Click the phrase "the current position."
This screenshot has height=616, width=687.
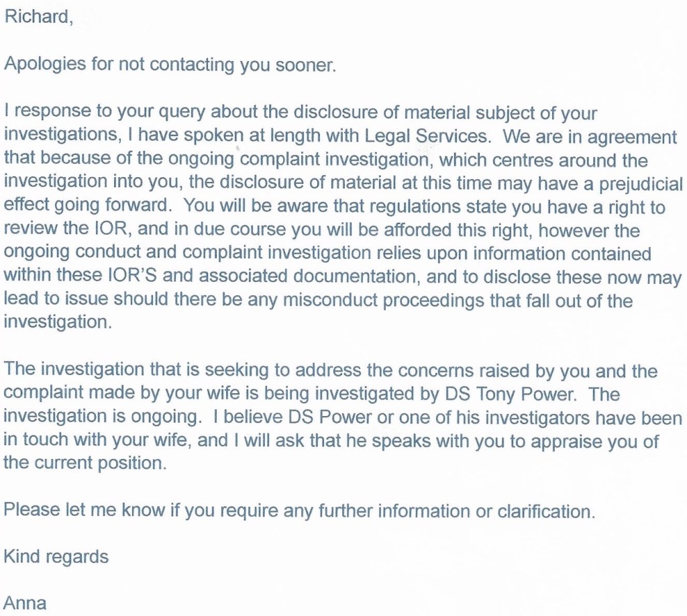coord(85,464)
